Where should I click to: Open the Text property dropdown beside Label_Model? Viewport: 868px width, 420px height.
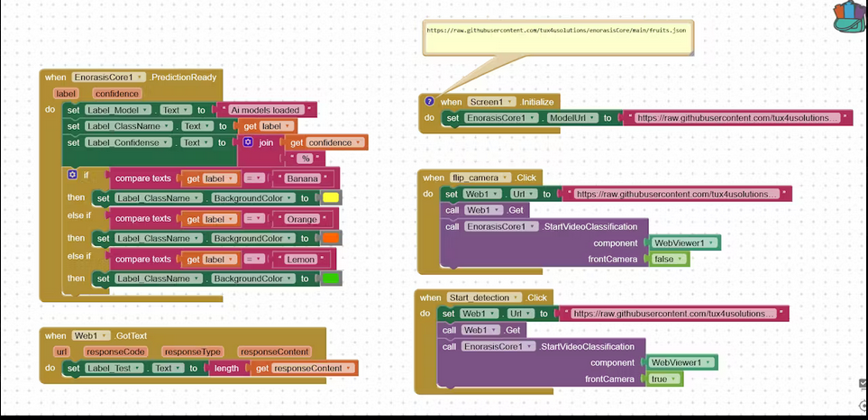click(177, 110)
